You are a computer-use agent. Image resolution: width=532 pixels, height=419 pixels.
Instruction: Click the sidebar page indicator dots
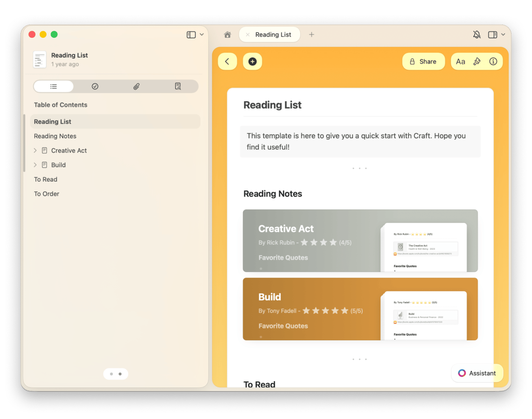tap(116, 374)
